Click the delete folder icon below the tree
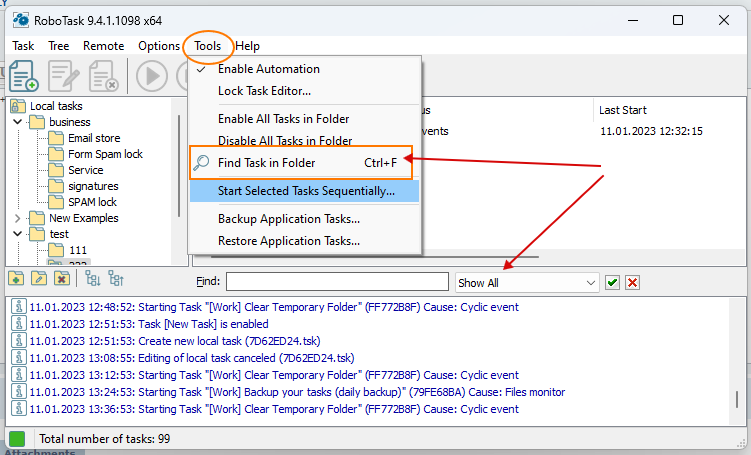The height and width of the screenshot is (455, 751). [62, 278]
